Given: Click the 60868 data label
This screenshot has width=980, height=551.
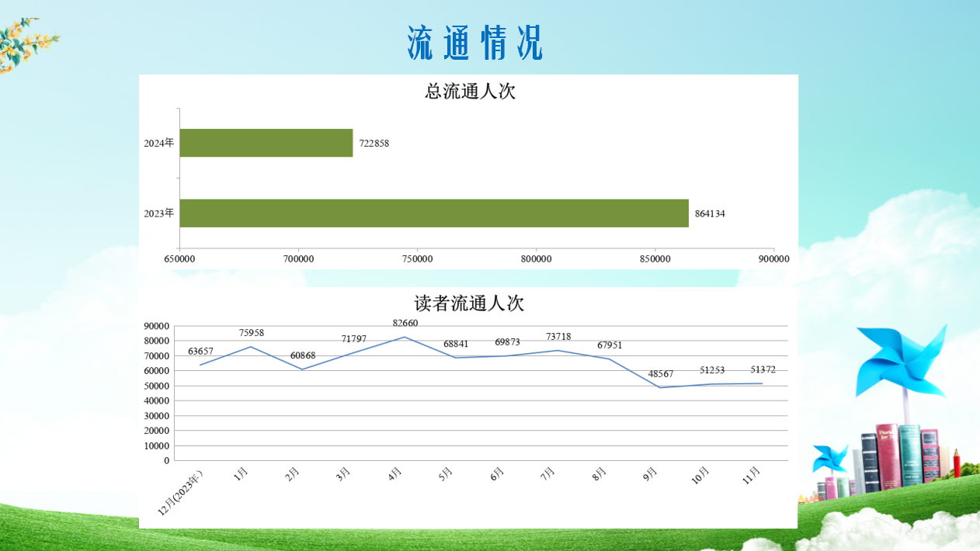Looking at the screenshot, I should [x=303, y=355].
